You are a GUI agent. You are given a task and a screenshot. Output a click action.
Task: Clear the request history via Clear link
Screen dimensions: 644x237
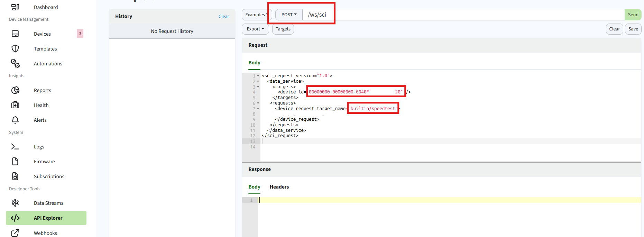point(223,17)
